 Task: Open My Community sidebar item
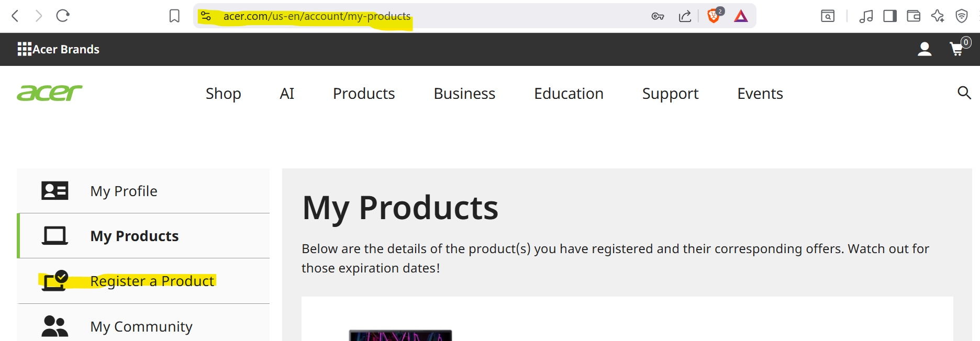pyautogui.click(x=143, y=324)
